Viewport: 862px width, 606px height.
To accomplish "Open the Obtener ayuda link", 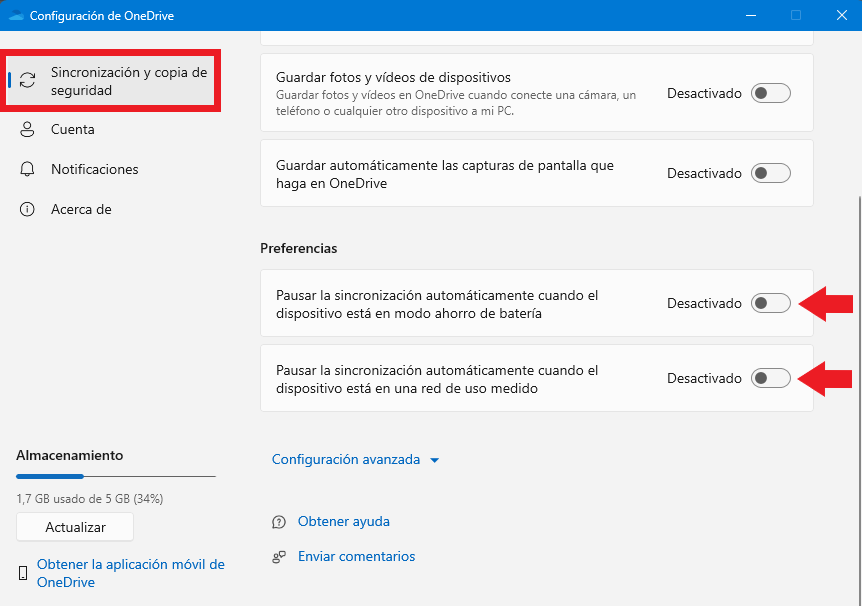I will (344, 521).
